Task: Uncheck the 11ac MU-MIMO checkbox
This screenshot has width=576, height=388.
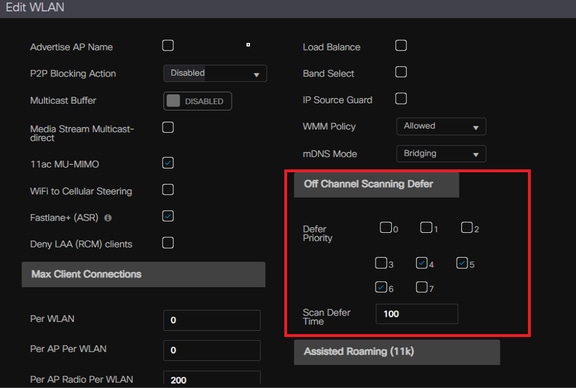Action: coord(168,163)
